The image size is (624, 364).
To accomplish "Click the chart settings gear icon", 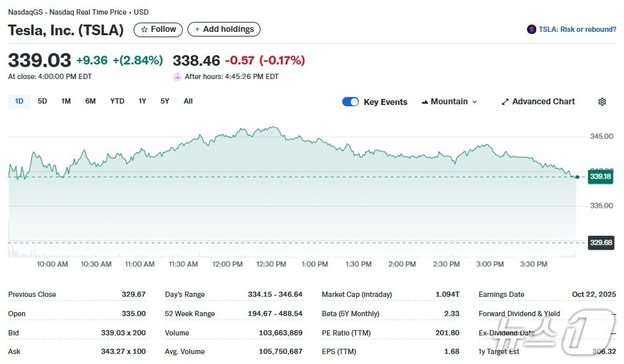I will (x=602, y=102).
